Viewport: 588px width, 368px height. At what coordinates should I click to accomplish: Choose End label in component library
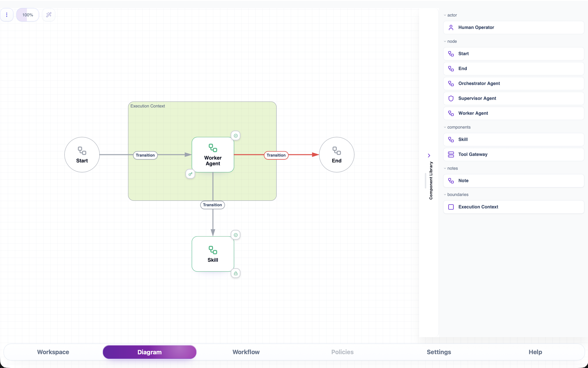coord(462,69)
